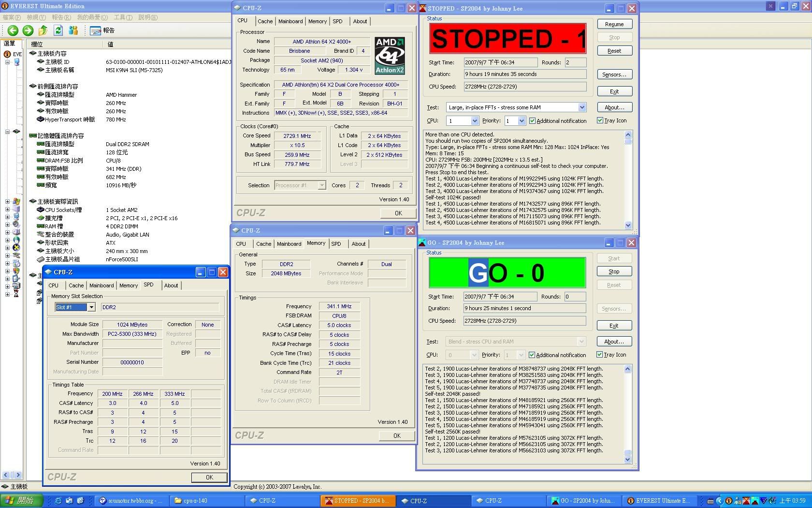Open the 工具(T) menu in EVEREST
Image resolution: width=812 pixels, height=508 pixels.
[123, 17]
